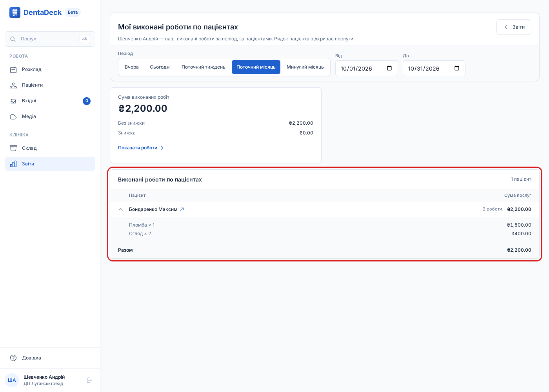Select the Сьогодні period
Screen dimensions: 549x392
[160, 67]
